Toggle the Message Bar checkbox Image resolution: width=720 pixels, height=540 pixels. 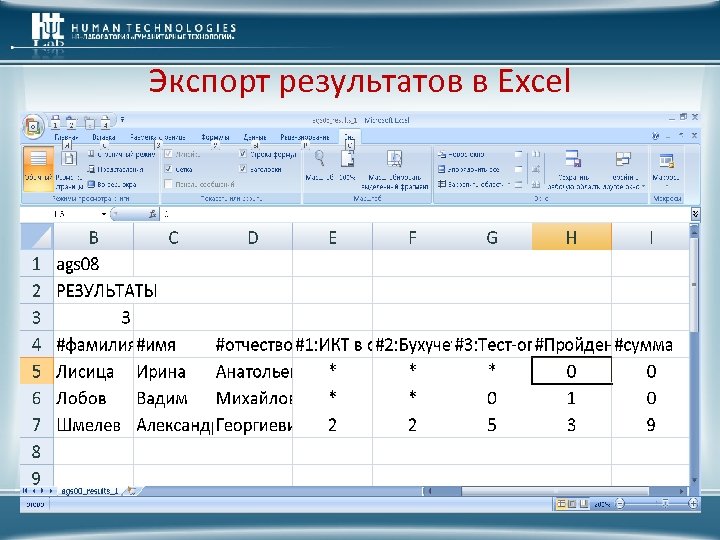tap(169, 184)
